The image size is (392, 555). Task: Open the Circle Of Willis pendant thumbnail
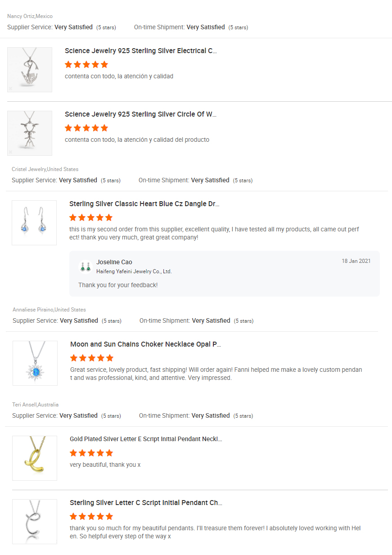tap(30, 133)
